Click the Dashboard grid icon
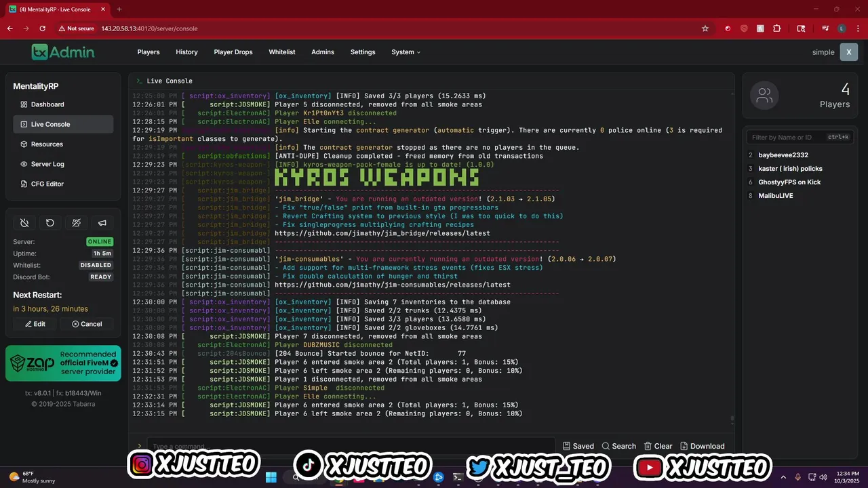The width and height of the screenshot is (868, 488). [24, 104]
